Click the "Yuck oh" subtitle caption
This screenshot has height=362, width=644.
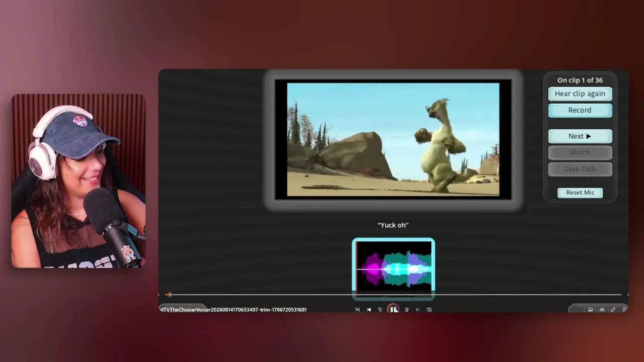pyautogui.click(x=393, y=225)
